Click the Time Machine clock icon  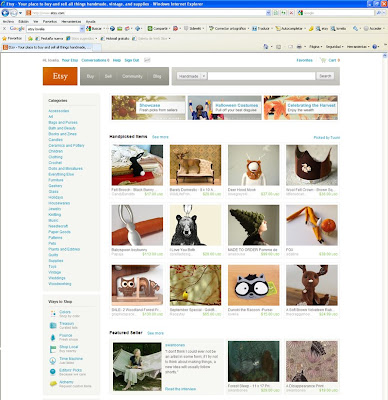coord(53,360)
